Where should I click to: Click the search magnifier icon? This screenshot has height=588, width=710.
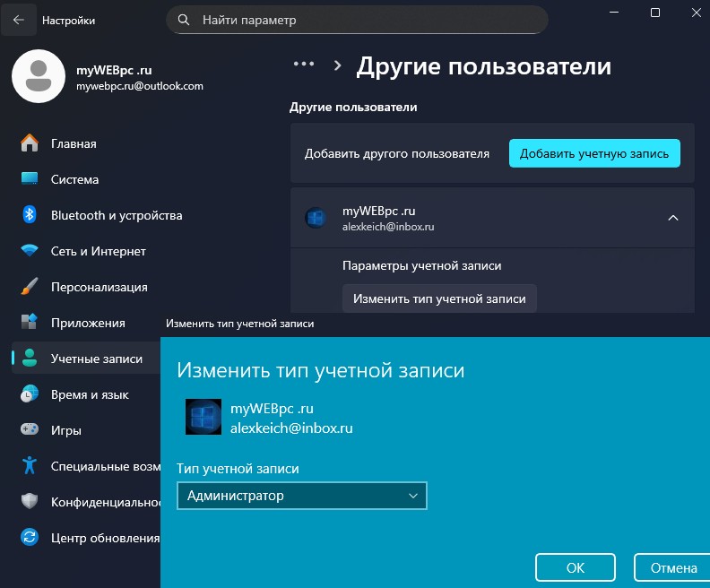(184, 20)
